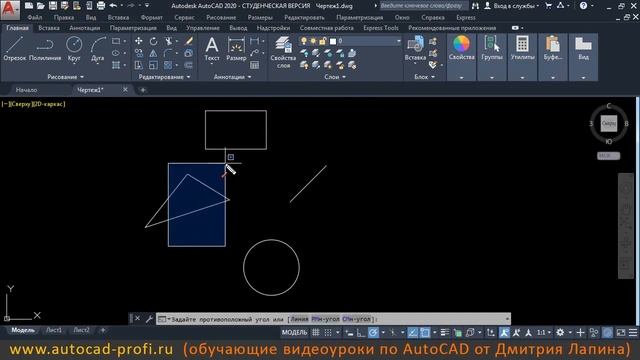Select the Дуга arc tool

[98, 49]
